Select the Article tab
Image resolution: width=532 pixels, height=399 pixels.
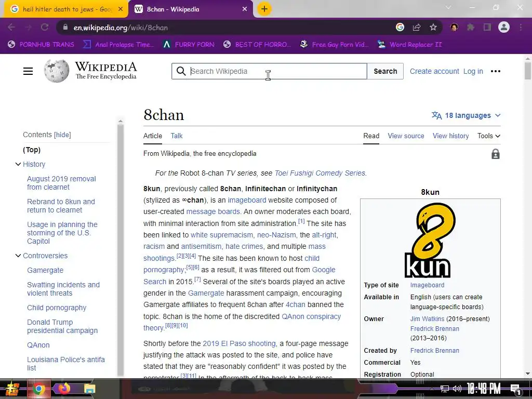(153, 136)
